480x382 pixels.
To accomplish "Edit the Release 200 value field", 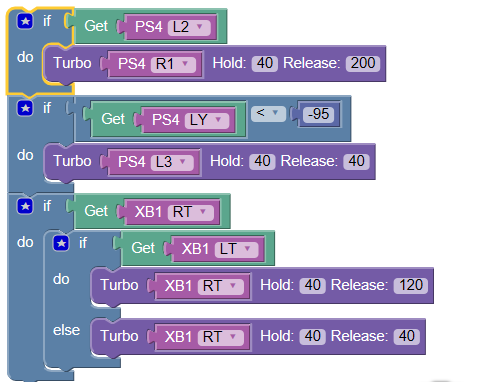I will click(363, 63).
